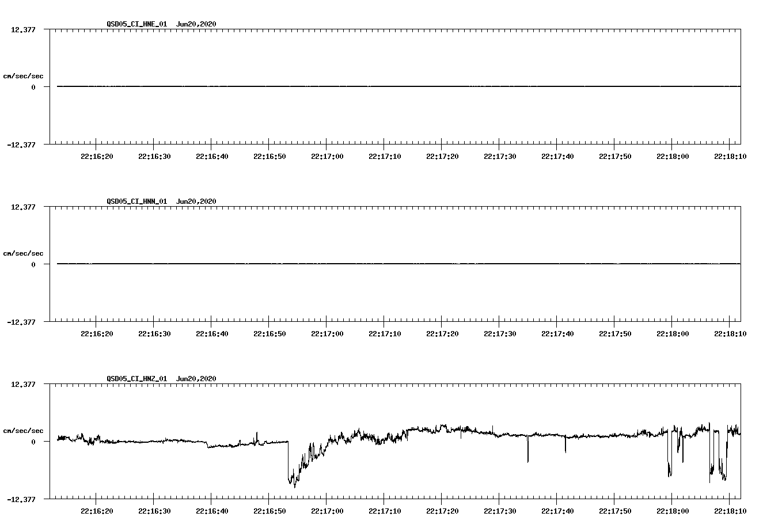Click 22:17:50 time label under HNZ plot
The width and height of the screenshot is (782, 532).
615,511
